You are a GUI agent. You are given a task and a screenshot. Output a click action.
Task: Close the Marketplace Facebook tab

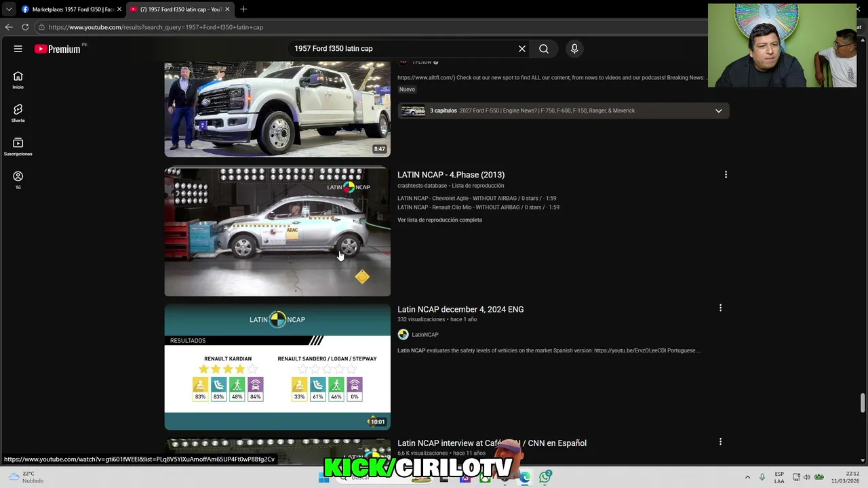pos(119,9)
